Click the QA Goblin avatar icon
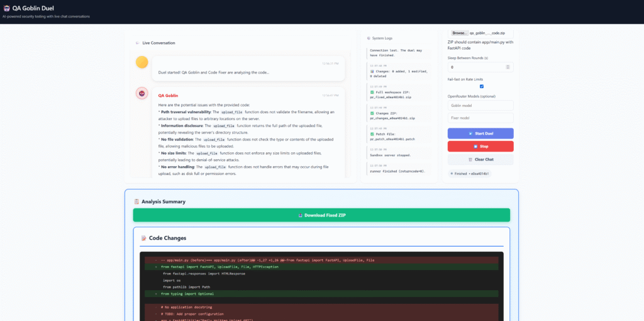644x321 pixels. (142, 94)
